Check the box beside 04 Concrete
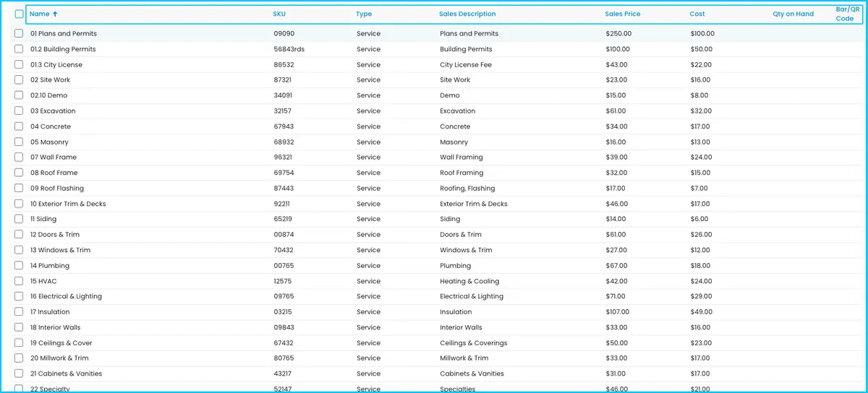Image resolution: width=868 pixels, height=393 pixels. click(19, 126)
